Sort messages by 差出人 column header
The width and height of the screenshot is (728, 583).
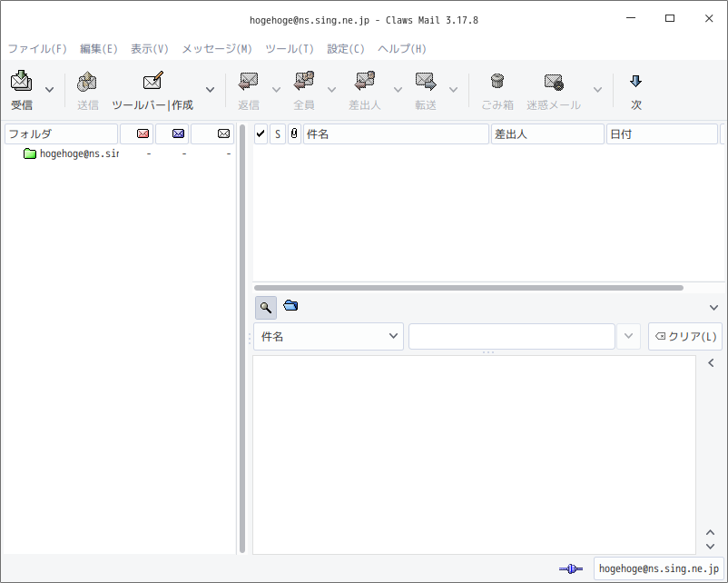[547, 133]
